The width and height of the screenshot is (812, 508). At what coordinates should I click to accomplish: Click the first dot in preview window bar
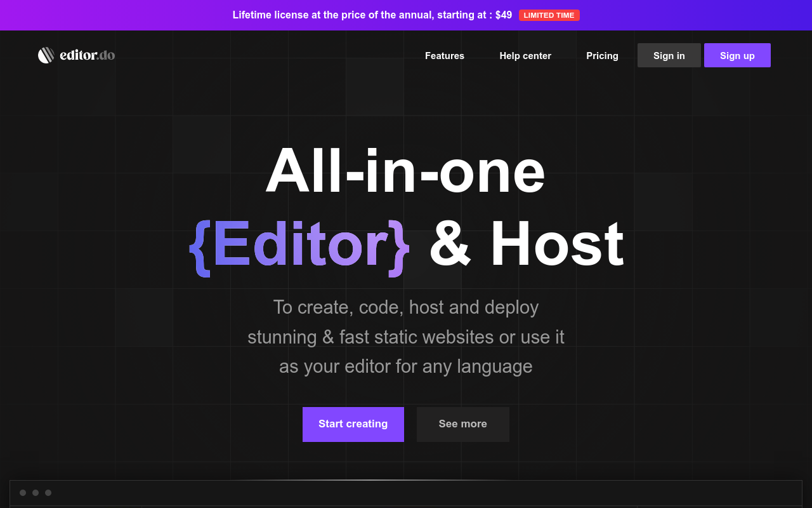23,493
